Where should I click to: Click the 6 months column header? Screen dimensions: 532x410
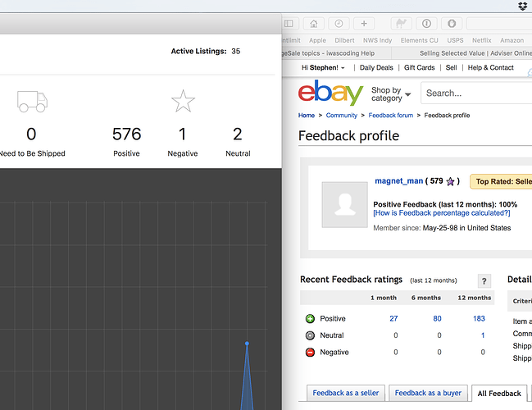(426, 298)
